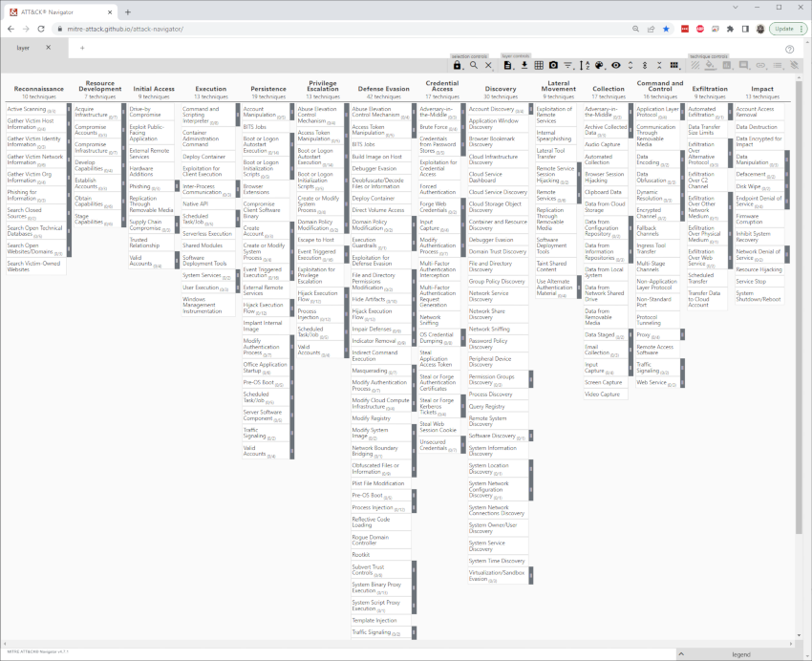This screenshot has width=812, height=661.
Task: Select the ATT&CK Navigator browser tab
Action: pyautogui.click(x=59, y=11)
